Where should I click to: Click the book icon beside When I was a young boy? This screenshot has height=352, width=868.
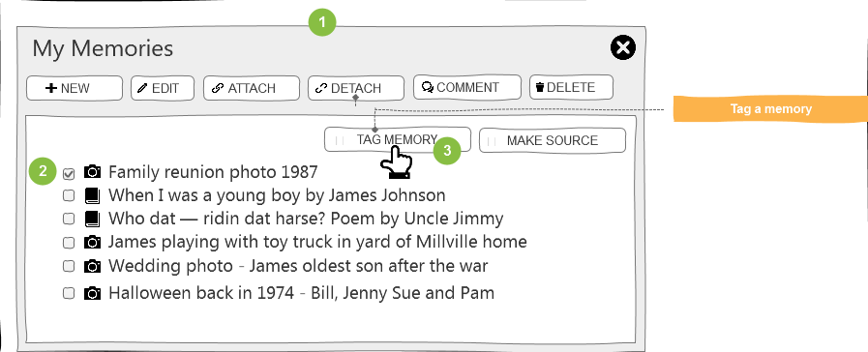[x=93, y=195]
